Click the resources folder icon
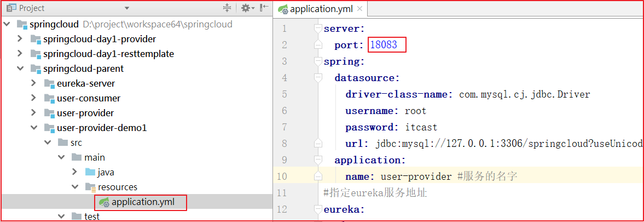644x222 pixels. click(90, 187)
